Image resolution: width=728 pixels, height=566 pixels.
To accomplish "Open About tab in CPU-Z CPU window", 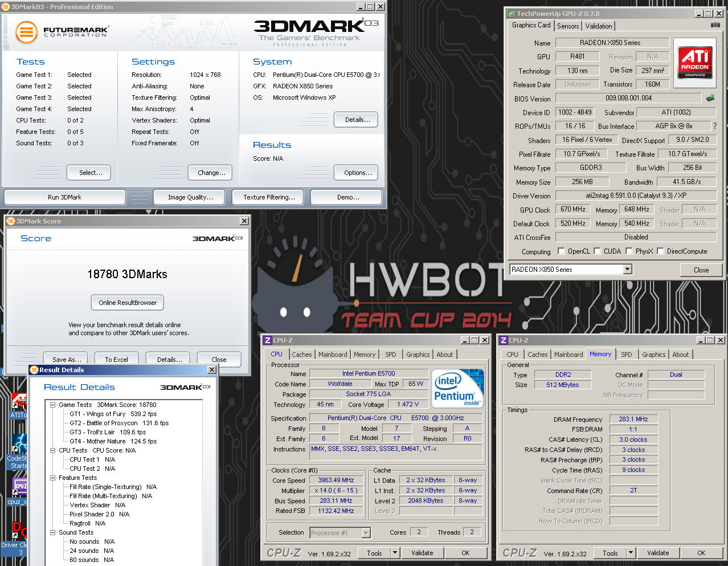I will click(x=445, y=355).
